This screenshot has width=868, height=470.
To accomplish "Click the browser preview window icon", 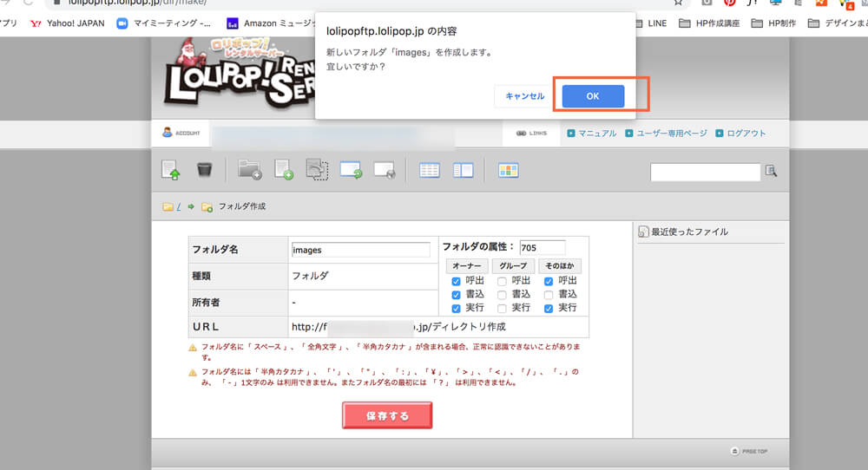I will [x=385, y=170].
